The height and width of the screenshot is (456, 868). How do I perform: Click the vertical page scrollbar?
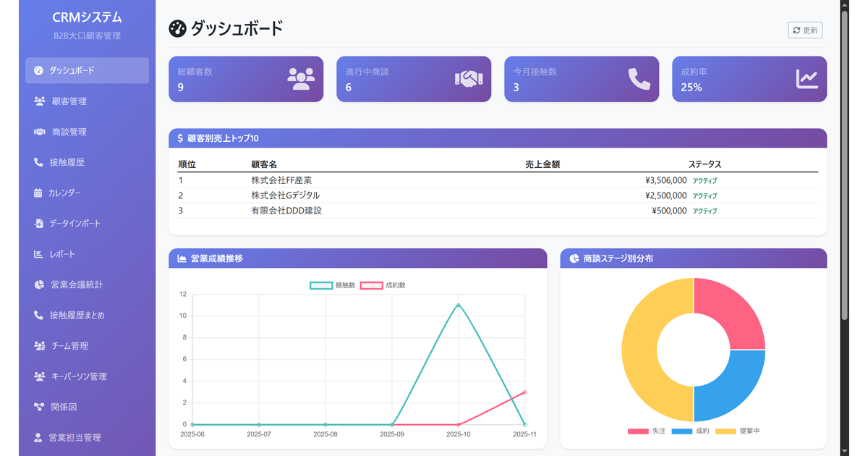pyautogui.click(x=844, y=166)
